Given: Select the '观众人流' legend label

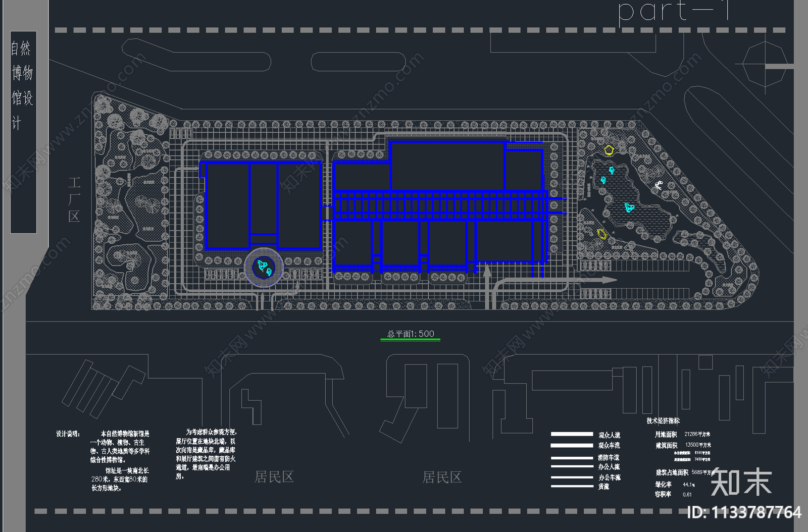Looking at the screenshot, I should [609, 435].
